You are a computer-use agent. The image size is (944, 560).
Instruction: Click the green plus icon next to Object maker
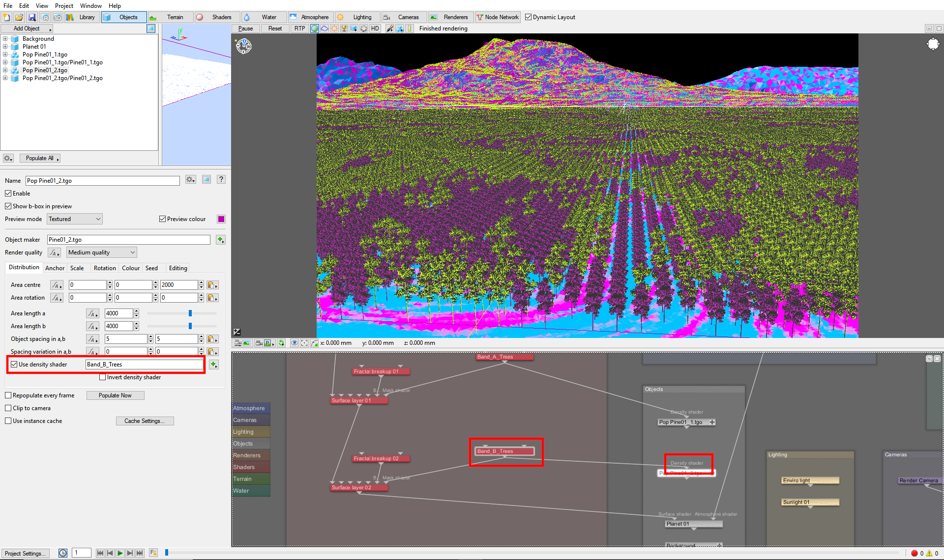tap(220, 240)
